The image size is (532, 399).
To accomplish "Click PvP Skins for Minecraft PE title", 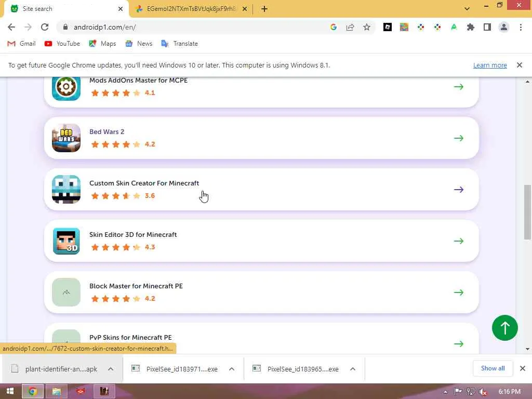I will [130, 337].
